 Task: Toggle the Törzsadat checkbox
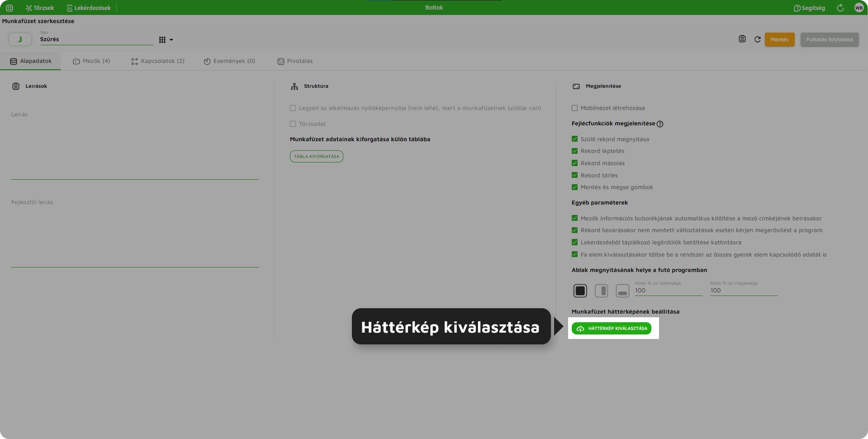click(293, 124)
